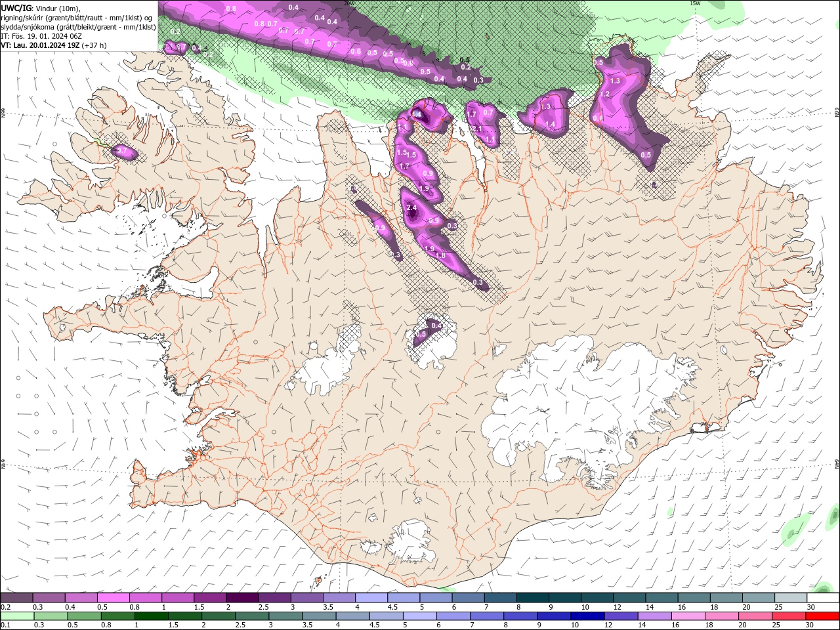Image resolution: width=840 pixels, height=630 pixels.
Task: Click the '3.5' label under the bottom legend row
Action: point(307,625)
